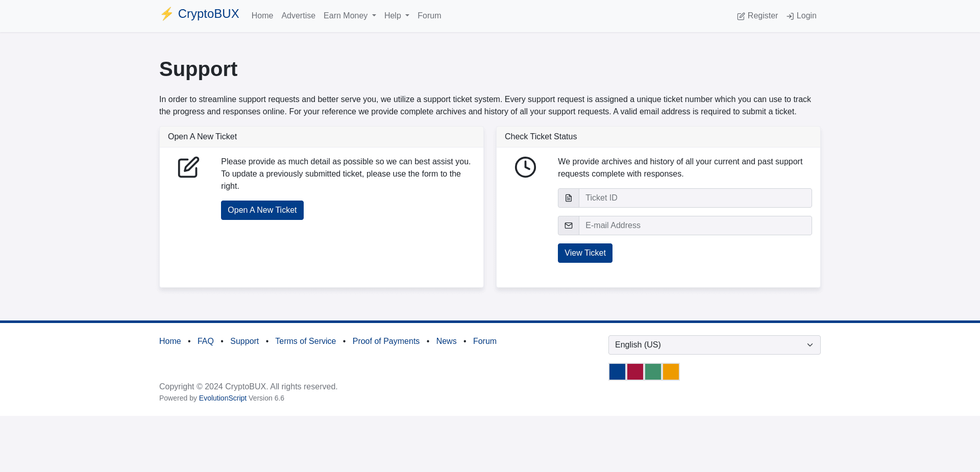Click the clock icon in Check Ticket Status
This screenshot has width=980, height=472.
point(525,167)
